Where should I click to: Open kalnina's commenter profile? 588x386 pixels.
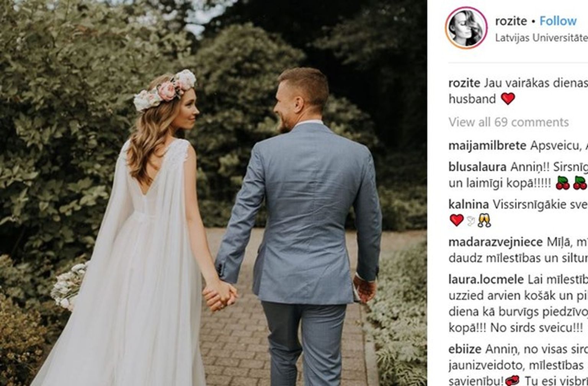click(x=469, y=204)
